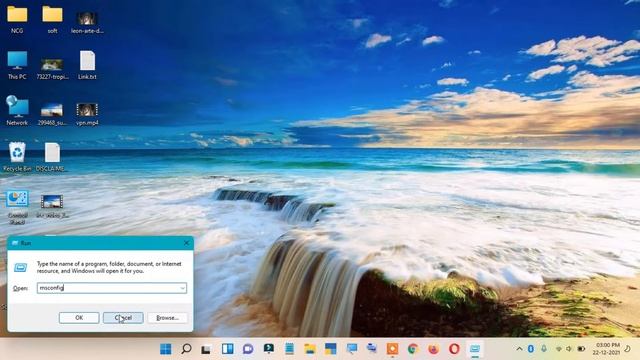The width and height of the screenshot is (640, 360).
Task: Click OK in the Run dialog
Action: 79,318
